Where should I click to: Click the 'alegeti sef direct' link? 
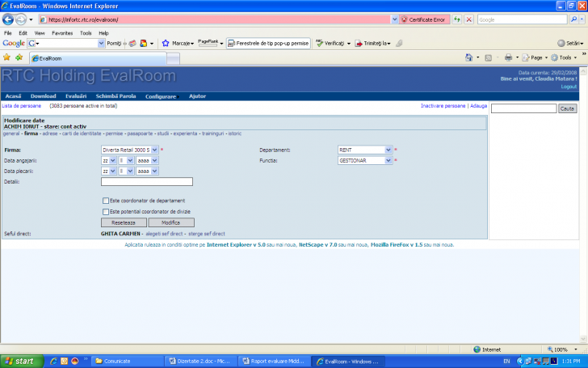(165, 233)
